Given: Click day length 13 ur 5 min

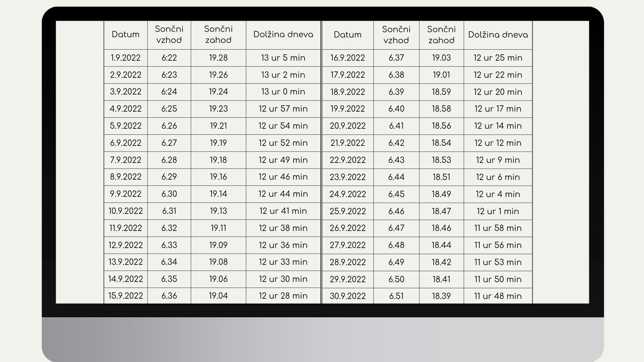Looking at the screenshot, I should 283,58.
